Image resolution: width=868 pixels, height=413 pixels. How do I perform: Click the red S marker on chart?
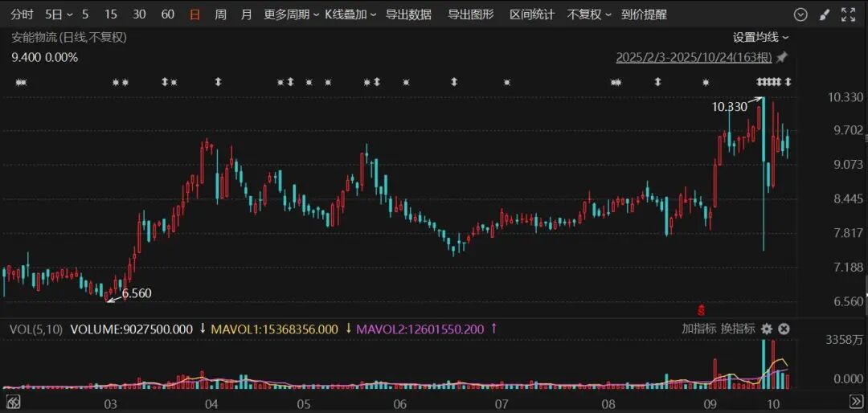(701, 309)
